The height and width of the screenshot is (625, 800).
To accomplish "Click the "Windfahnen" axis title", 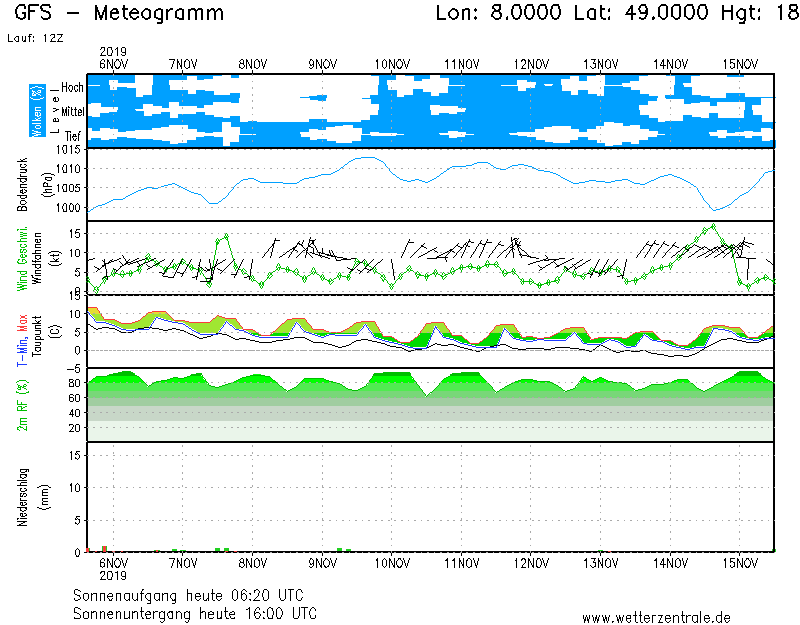I will pos(36,258).
